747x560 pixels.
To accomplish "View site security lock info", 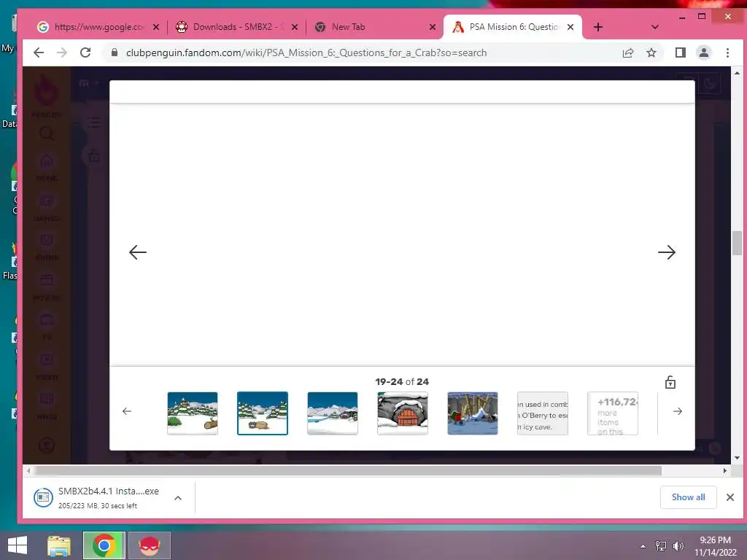I will (x=115, y=52).
